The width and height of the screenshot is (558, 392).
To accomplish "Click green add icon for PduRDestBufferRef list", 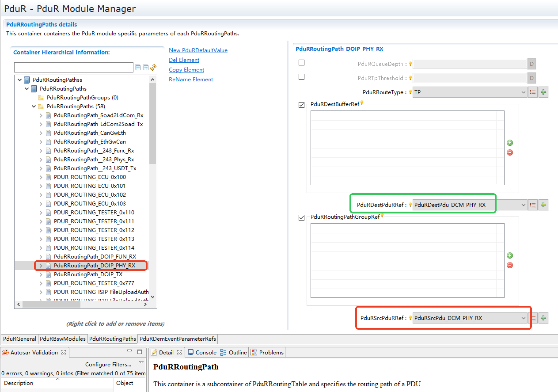I will [x=510, y=143].
